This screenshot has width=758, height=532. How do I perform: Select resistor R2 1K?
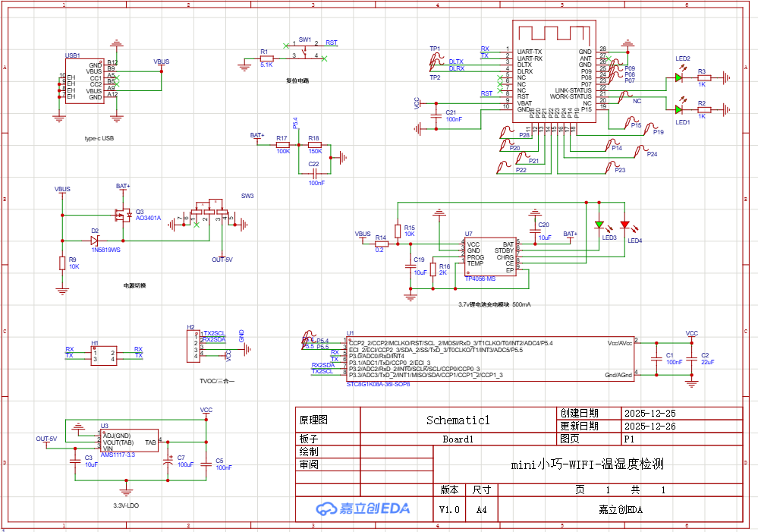pyautogui.click(x=704, y=110)
